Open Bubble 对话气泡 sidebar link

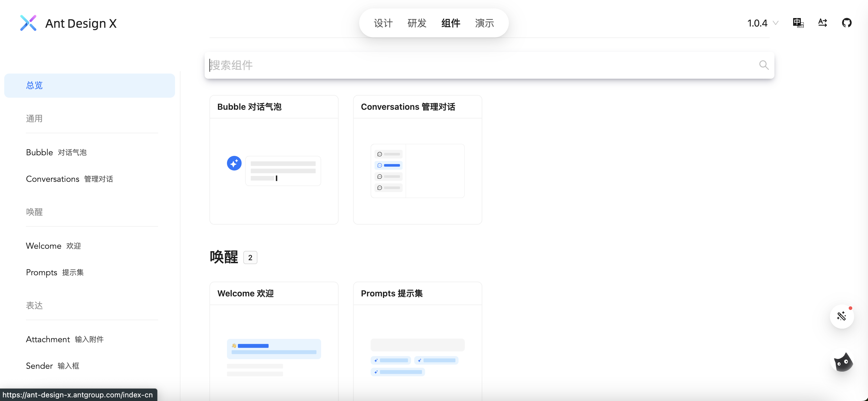coord(56,153)
